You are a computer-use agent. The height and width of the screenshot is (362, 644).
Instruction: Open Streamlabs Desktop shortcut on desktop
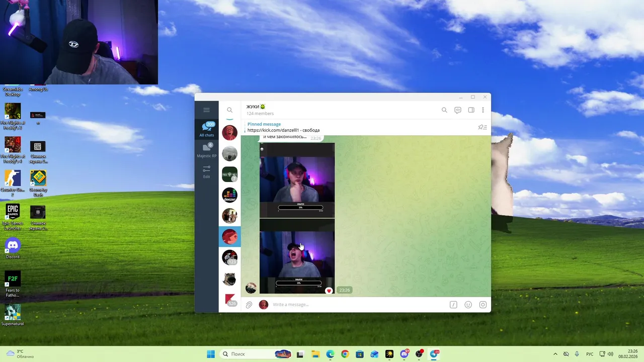13,92
